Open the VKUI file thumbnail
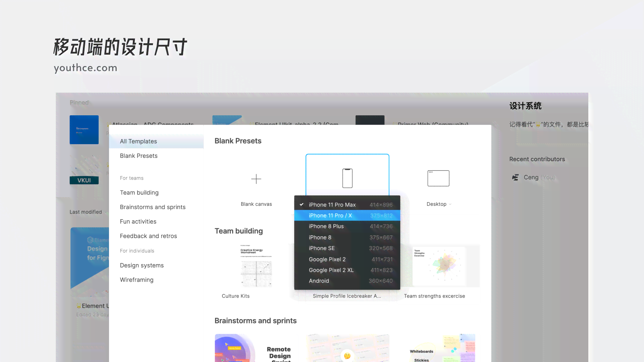Image resolution: width=644 pixels, height=362 pixels. (x=84, y=169)
